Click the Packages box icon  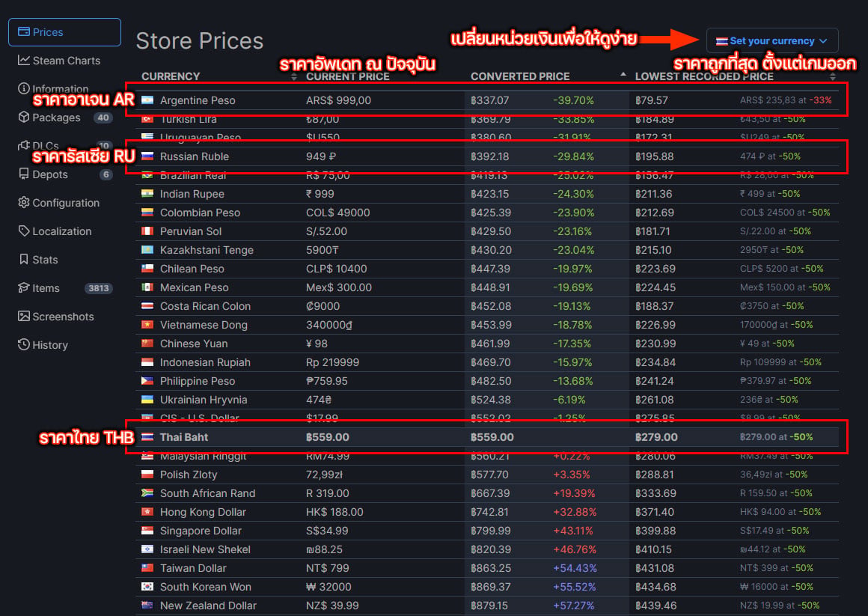point(24,117)
